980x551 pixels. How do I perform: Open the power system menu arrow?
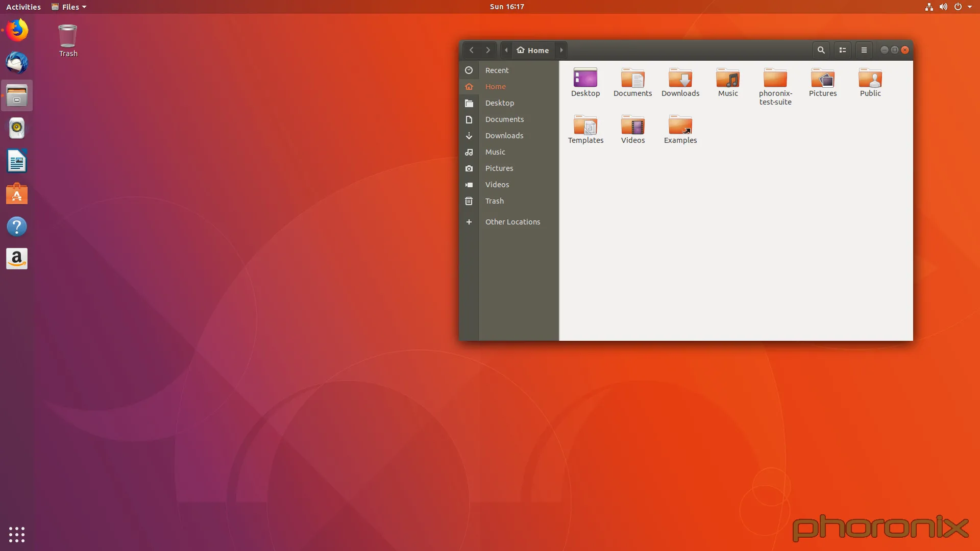(x=970, y=7)
